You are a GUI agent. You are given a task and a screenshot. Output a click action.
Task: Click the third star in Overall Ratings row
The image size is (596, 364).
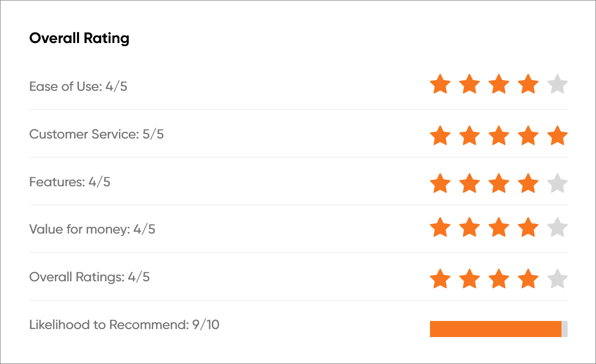(x=499, y=279)
